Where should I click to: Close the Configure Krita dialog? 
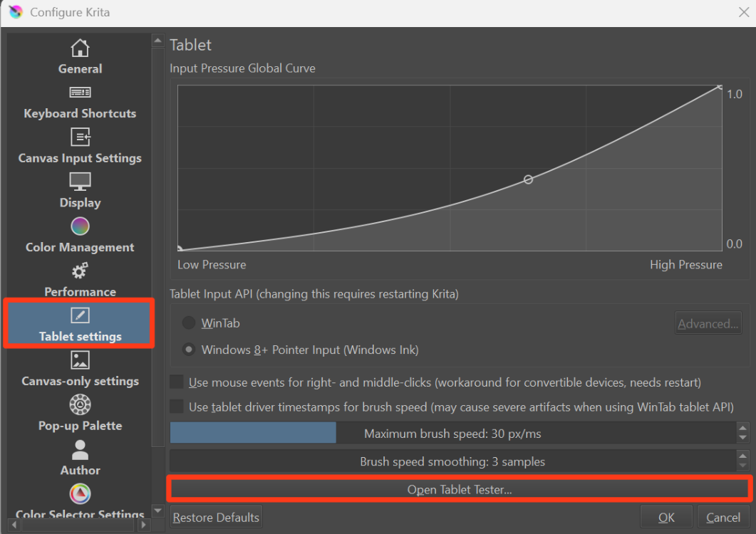(744, 12)
